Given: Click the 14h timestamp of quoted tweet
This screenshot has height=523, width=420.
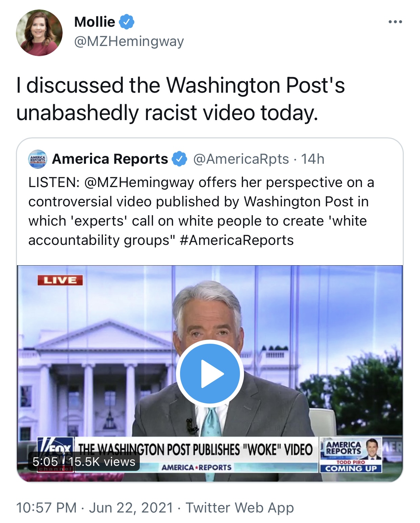Looking at the screenshot, I should (313, 159).
